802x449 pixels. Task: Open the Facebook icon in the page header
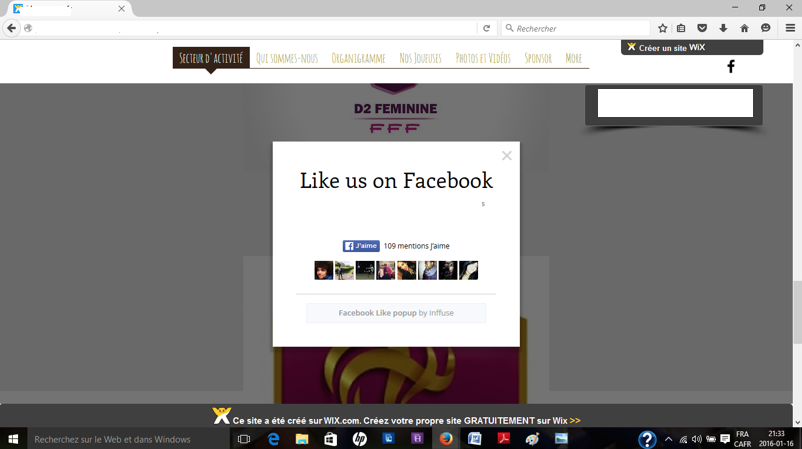tap(731, 66)
